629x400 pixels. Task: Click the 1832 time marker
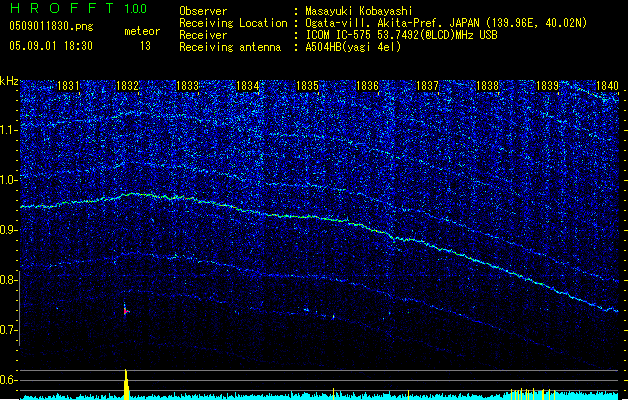(x=127, y=86)
